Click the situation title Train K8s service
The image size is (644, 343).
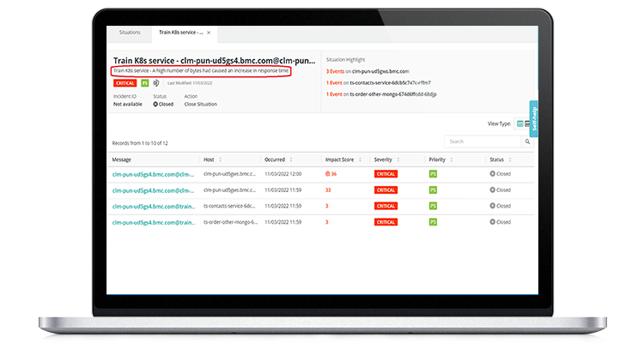tap(215, 60)
